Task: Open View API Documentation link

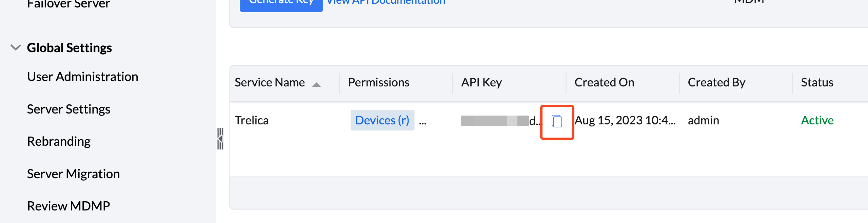Action: pos(386,3)
